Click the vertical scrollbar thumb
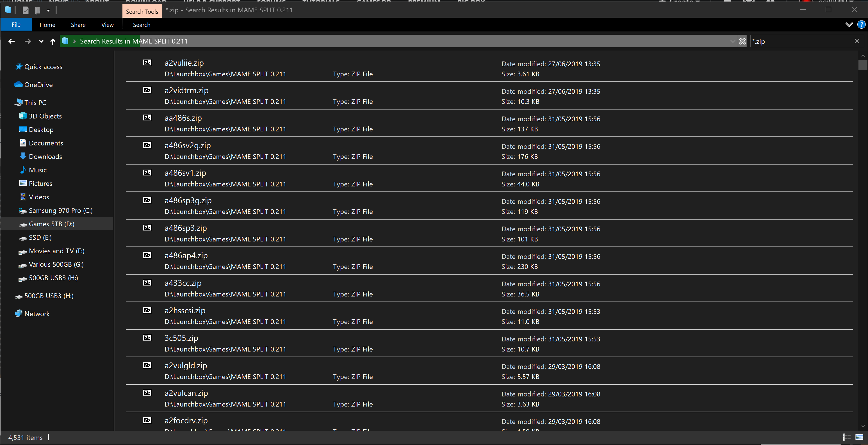Viewport: 868px width, 445px height. click(x=863, y=64)
